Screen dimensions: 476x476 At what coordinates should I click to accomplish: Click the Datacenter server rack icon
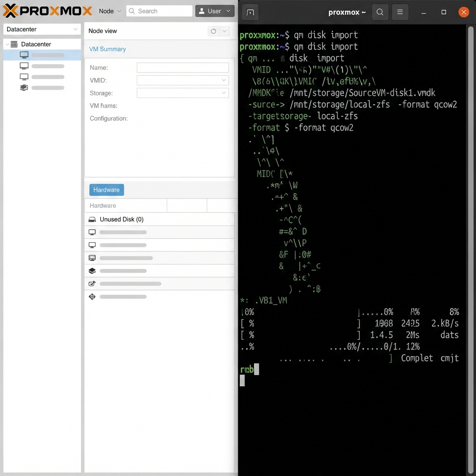(x=14, y=44)
